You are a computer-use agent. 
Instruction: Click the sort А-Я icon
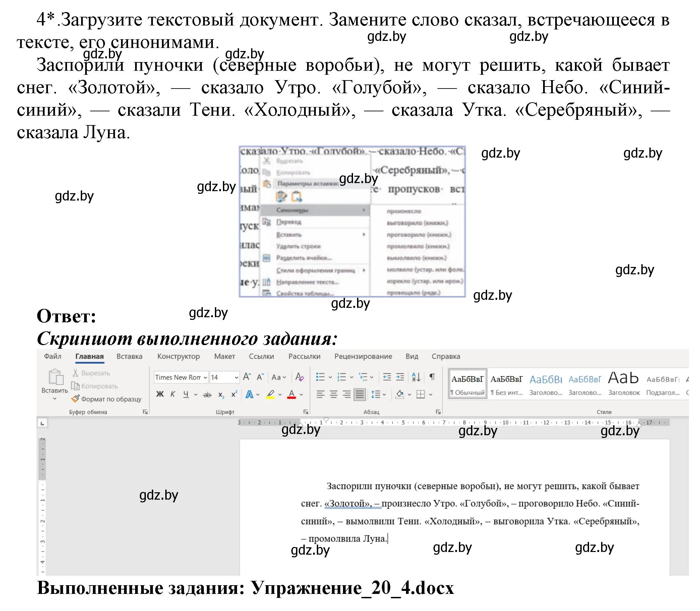coord(416,377)
